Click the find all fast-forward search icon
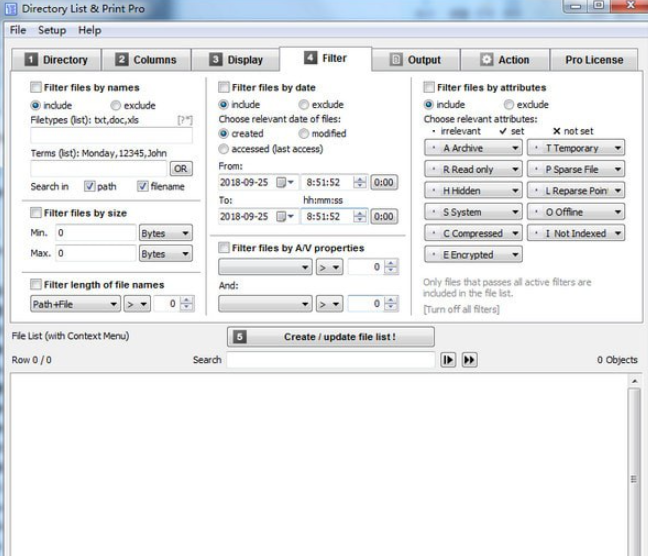The height and width of the screenshot is (556, 648). click(469, 360)
